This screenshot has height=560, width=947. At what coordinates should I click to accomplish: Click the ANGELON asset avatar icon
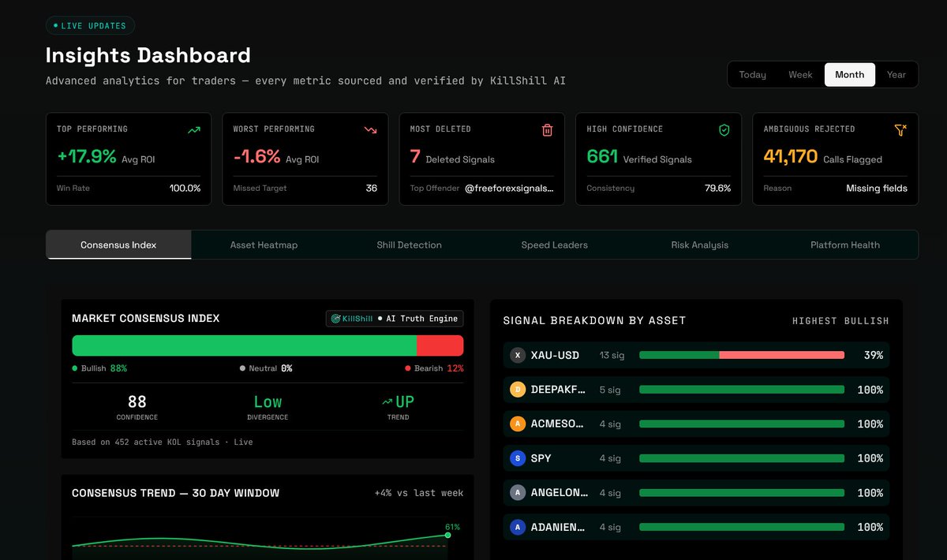518,492
